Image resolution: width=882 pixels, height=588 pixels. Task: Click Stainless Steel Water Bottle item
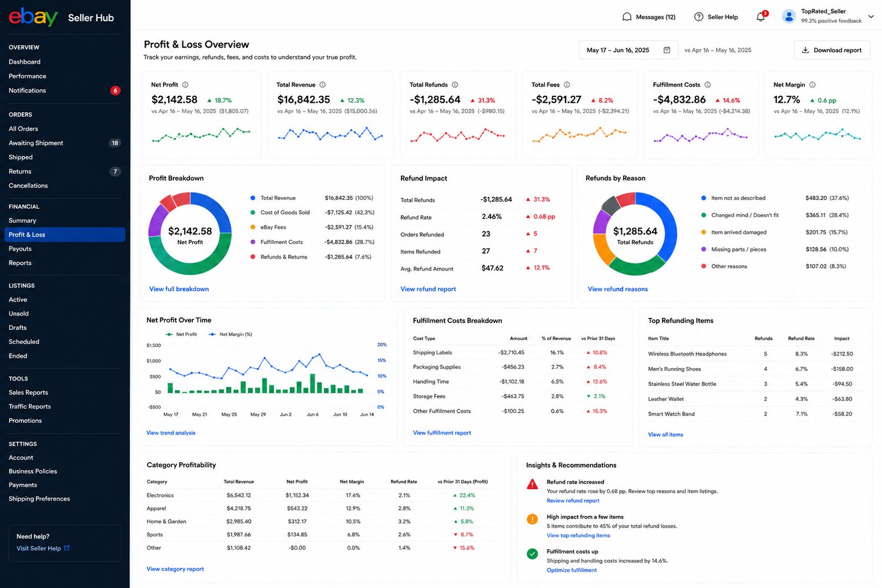(x=682, y=384)
